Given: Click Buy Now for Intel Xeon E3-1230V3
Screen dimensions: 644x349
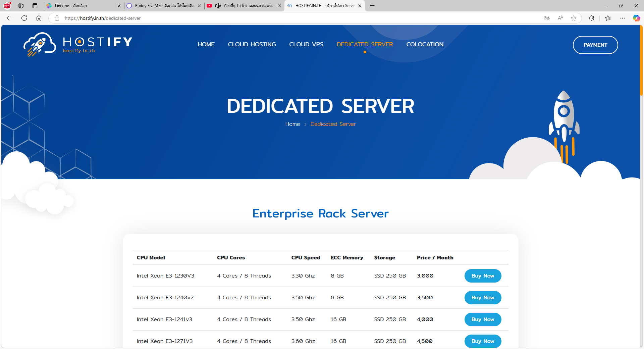Looking at the screenshot, I should pyautogui.click(x=483, y=276).
